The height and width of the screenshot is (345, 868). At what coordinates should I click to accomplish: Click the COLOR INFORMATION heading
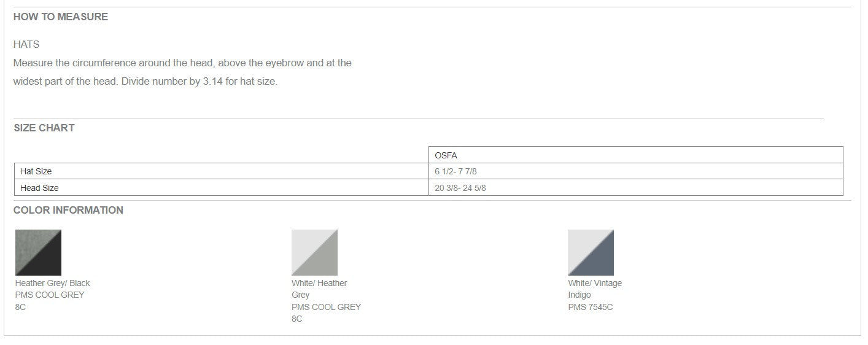68,210
